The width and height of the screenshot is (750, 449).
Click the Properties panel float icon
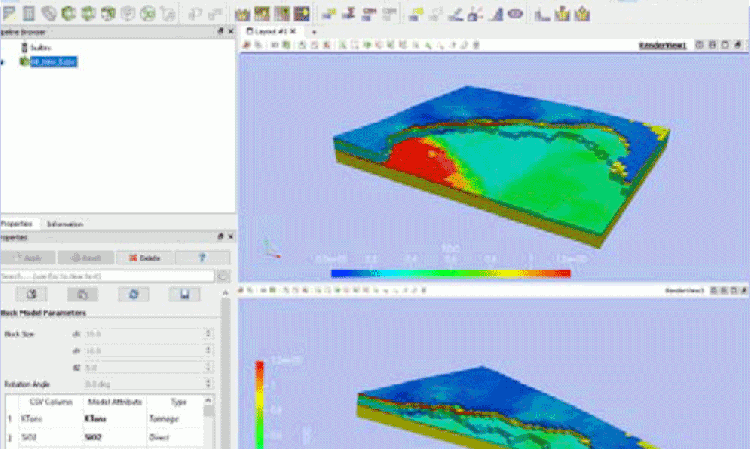(x=219, y=237)
